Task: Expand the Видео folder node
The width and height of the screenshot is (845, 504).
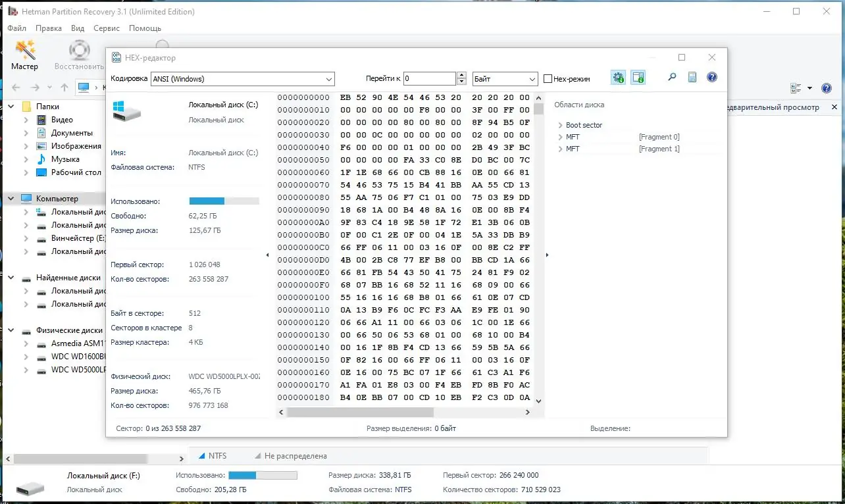Action: 26,120
